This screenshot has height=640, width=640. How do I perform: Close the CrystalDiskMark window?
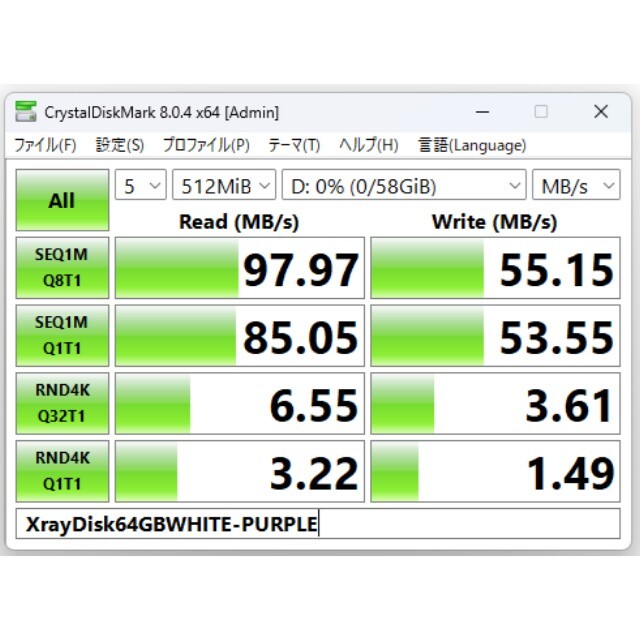(601, 111)
